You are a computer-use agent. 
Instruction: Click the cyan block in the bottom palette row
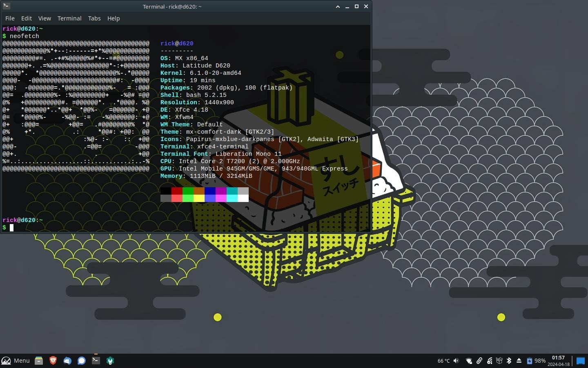[x=232, y=198]
